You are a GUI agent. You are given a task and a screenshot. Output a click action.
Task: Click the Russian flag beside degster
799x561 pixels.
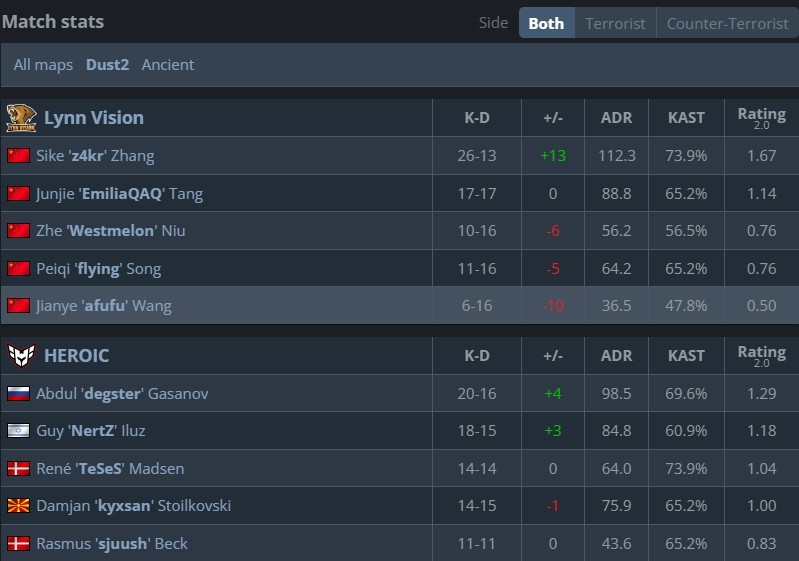pyautogui.click(x=18, y=394)
